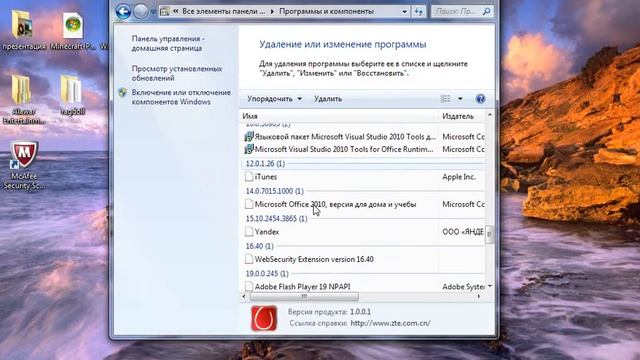This screenshot has height=360, width=640.
Task: Click the horizontal scrollbar thumb
Action: [x=304, y=297]
